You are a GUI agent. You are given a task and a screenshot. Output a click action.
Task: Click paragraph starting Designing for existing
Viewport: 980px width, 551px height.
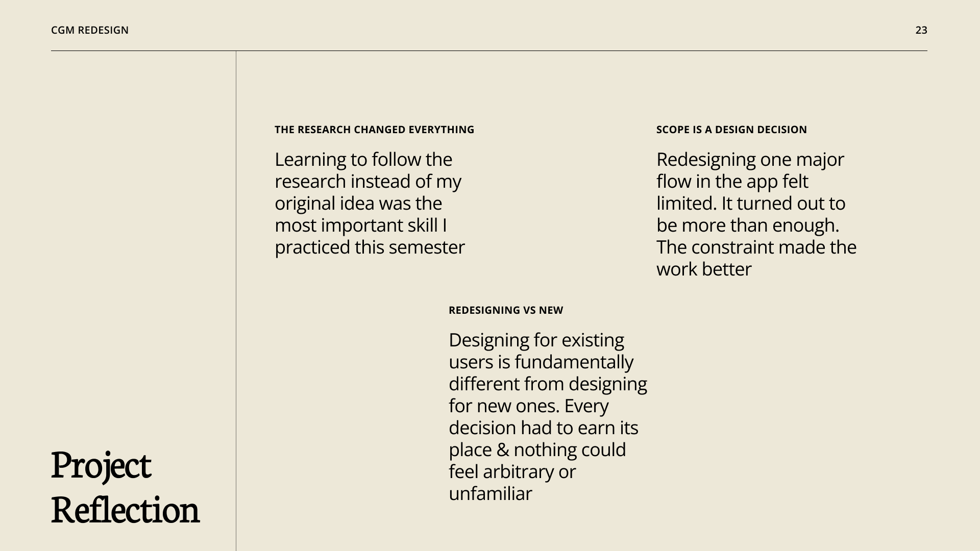pyautogui.click(x=548, y=416)
